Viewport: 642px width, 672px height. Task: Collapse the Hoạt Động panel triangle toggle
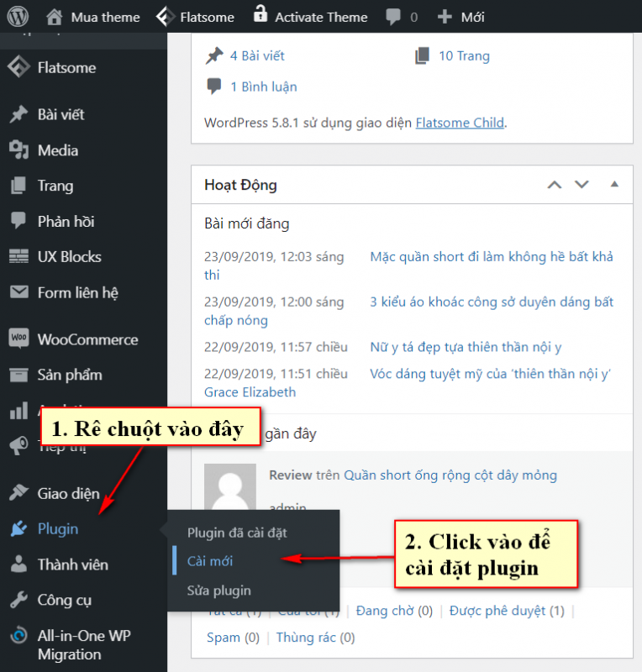(x=614, y=184)
